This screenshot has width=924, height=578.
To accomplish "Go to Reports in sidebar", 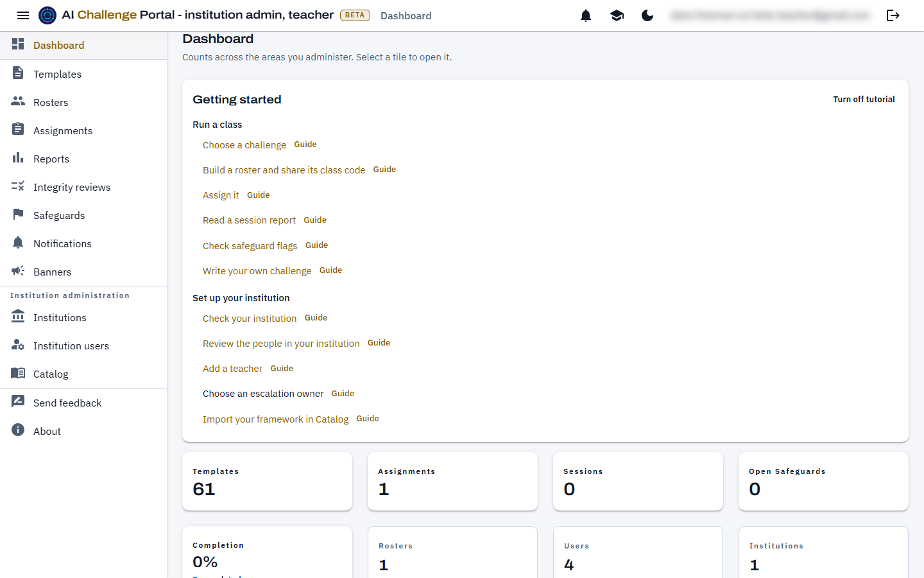I will point(83,159).
